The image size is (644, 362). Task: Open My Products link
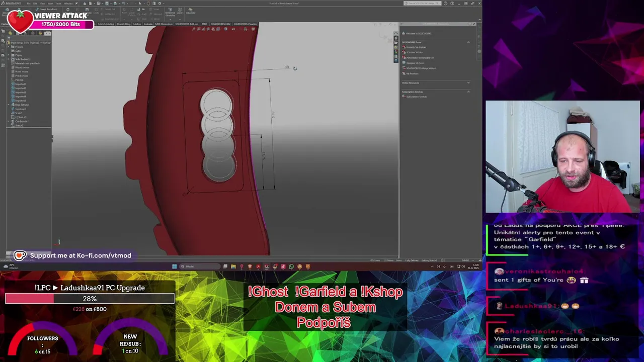point(410,73)
